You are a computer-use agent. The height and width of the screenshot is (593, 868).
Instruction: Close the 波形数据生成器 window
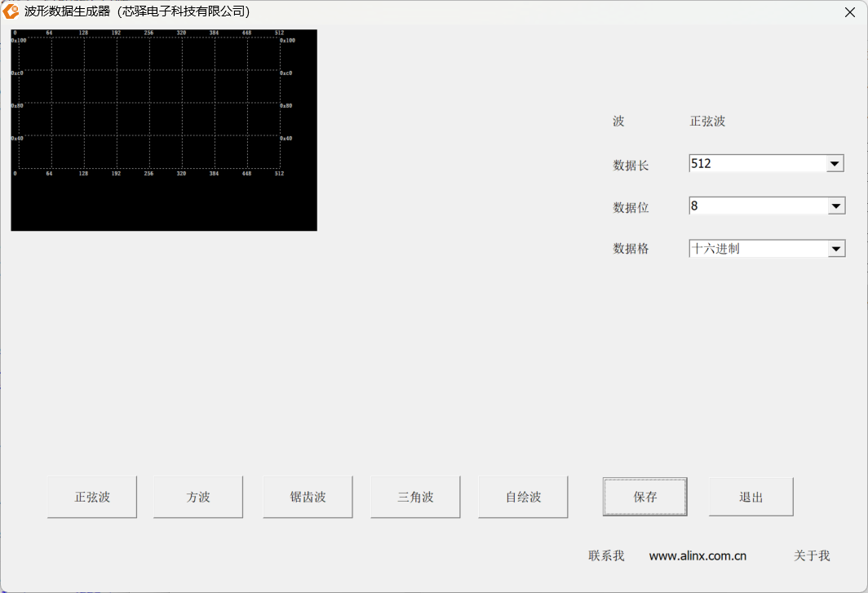850,12
